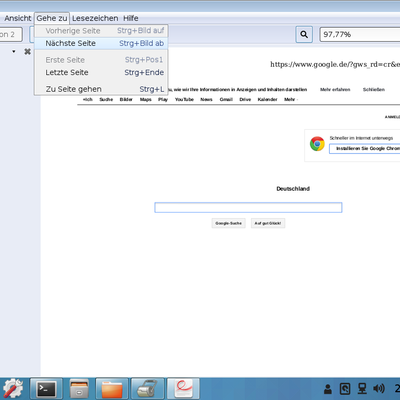Click the printer taskbar icon
The height and width of the screenshot is (400, 400).
pos(148,389)
